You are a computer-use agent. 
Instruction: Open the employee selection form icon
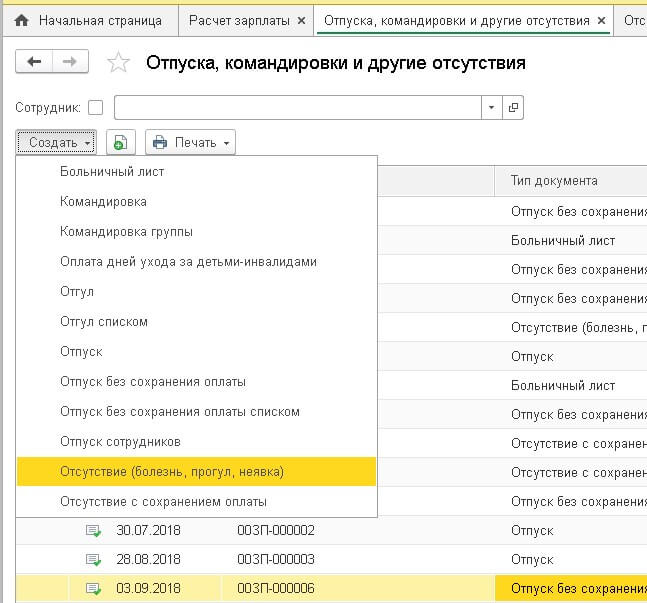513,108
